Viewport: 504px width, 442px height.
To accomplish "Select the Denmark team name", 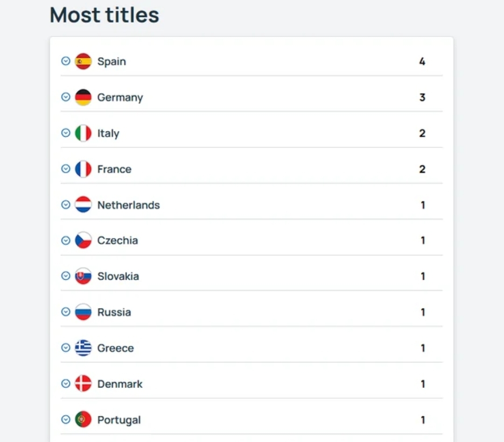I will pos(120,384).
